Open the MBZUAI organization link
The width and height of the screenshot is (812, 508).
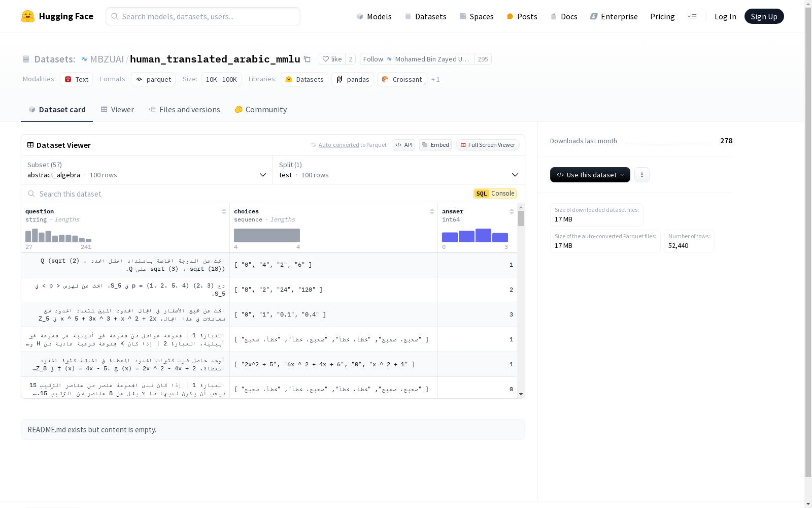pyautogui.click(x=107, y=59)
